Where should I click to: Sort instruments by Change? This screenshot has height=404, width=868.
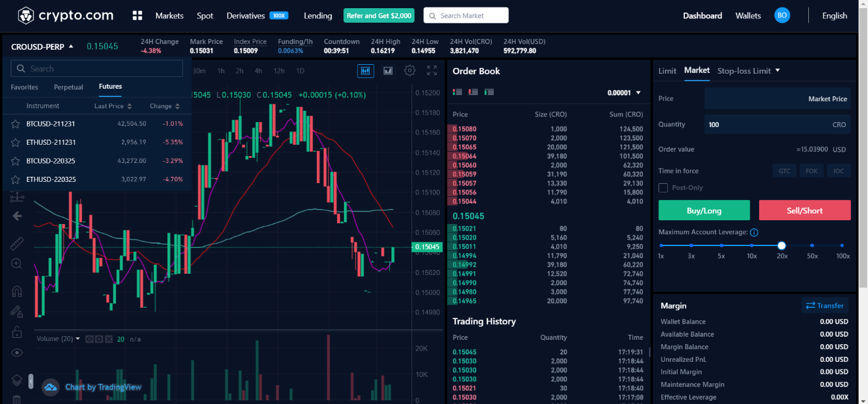[165, 106]
